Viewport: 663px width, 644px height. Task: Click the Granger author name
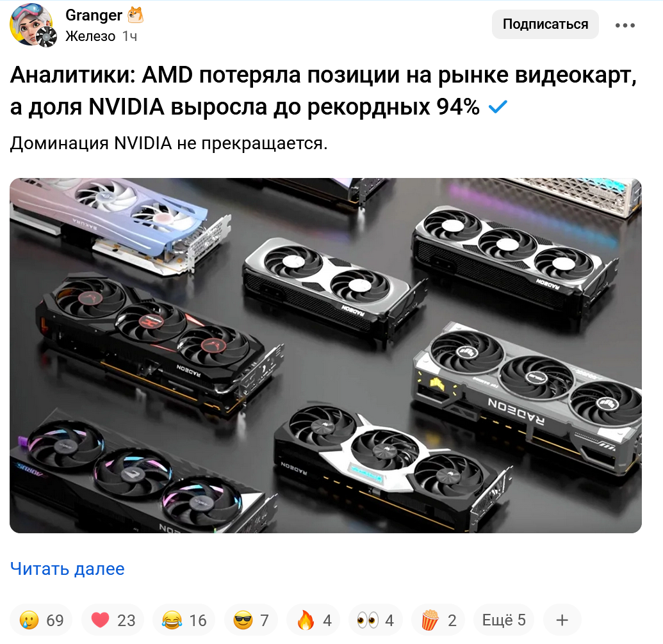pos(94,15)
